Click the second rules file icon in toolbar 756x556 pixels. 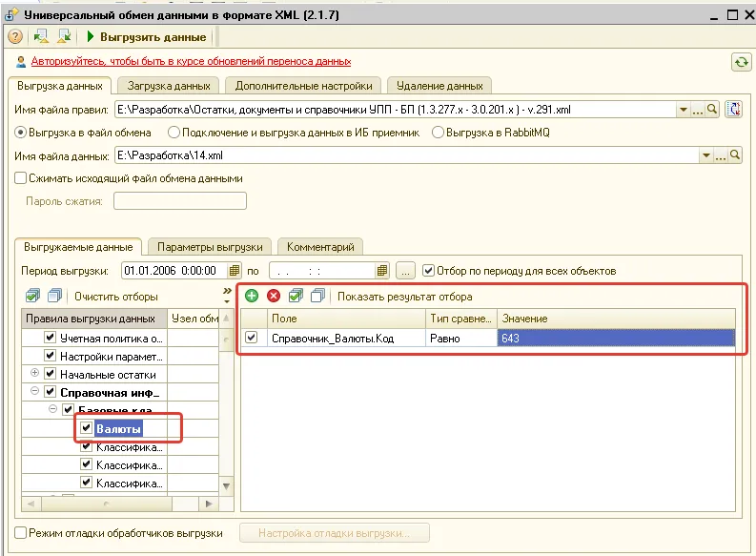pos(64,36)
